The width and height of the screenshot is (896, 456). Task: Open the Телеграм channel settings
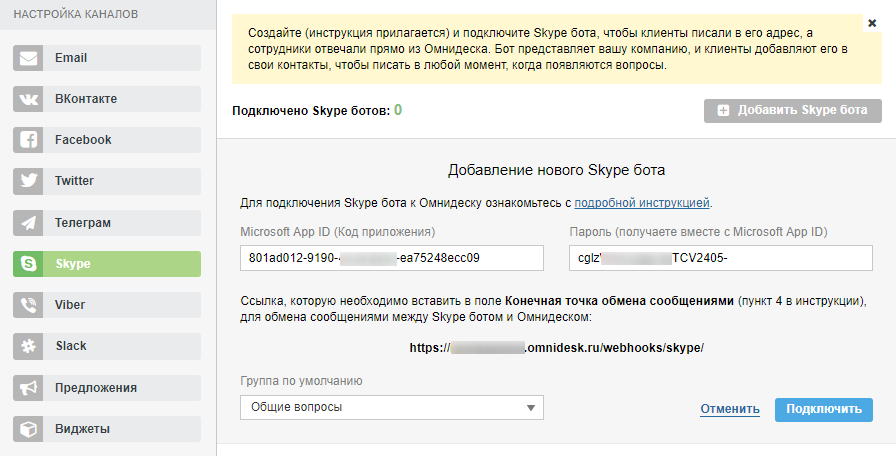click(107, 223)
